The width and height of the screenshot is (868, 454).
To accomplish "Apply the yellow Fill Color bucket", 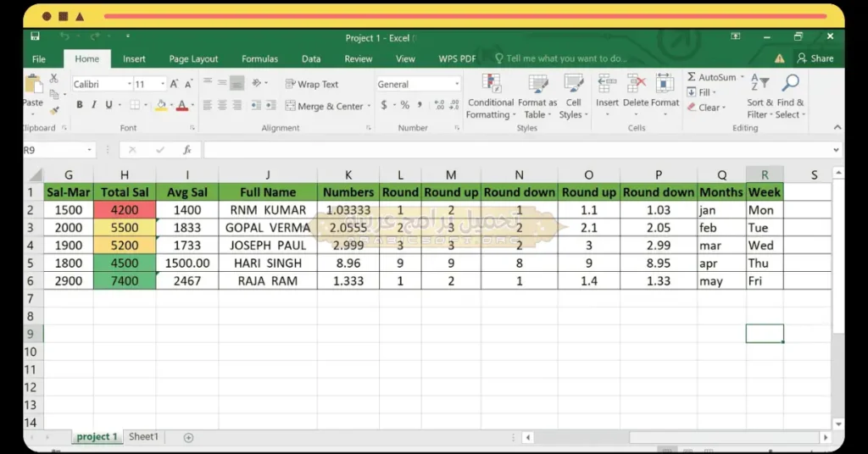I will point(161,105).
